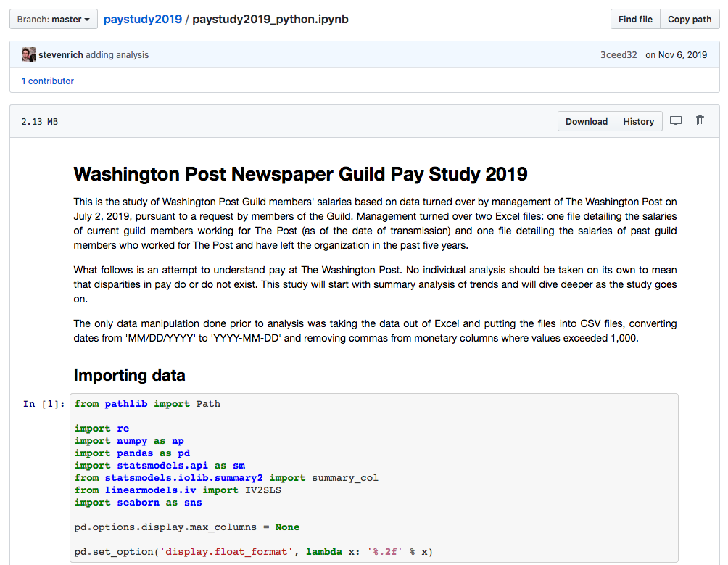Viewport: 728px width, 565px height.
Task: Click the paystudy2019_python.ipynb filename
Action: (x=270, y=19)
